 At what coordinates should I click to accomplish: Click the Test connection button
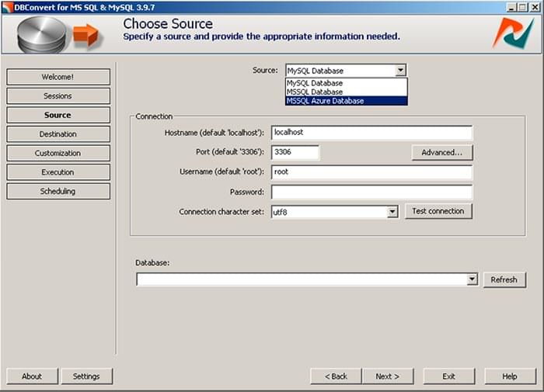click(x=438, y=211)
